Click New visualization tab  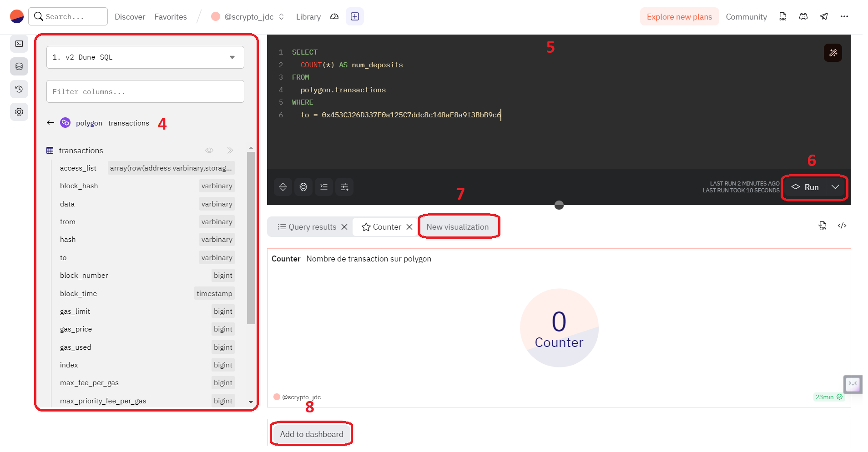[x=458, y=227]
